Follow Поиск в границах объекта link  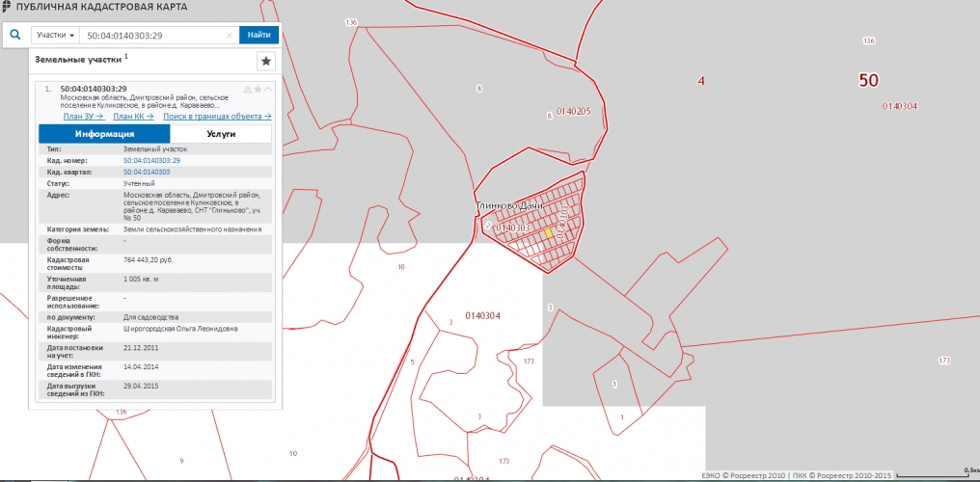[x=217, y=116]
